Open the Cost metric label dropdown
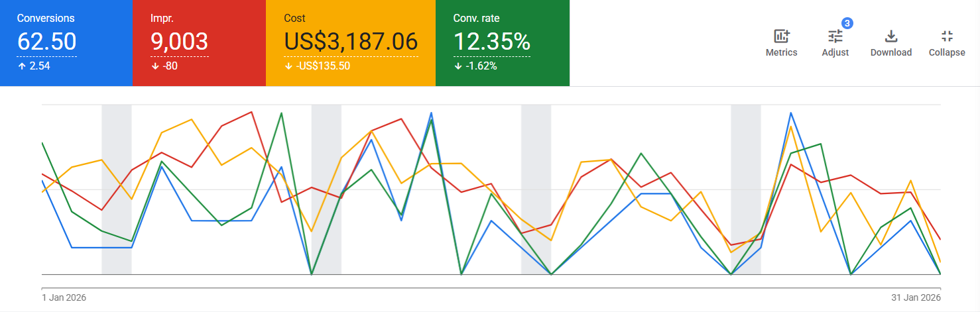Image resolution: width=980 pixels, height=312 pixels. pos(296,19)
